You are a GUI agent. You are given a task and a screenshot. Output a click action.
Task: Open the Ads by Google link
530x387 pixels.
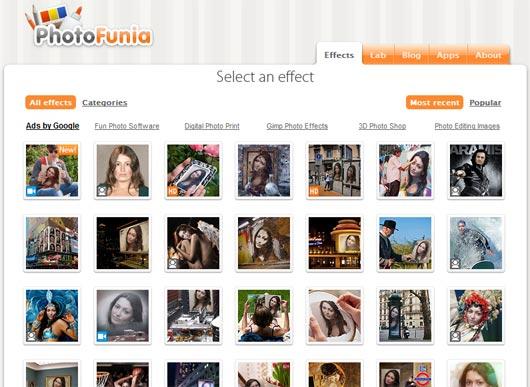[x=53, y=126]
